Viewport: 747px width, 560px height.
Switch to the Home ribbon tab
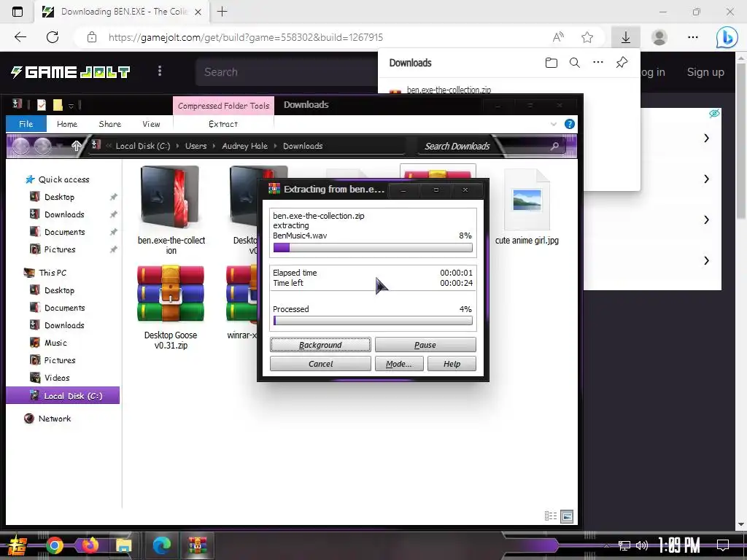[66, 124]
